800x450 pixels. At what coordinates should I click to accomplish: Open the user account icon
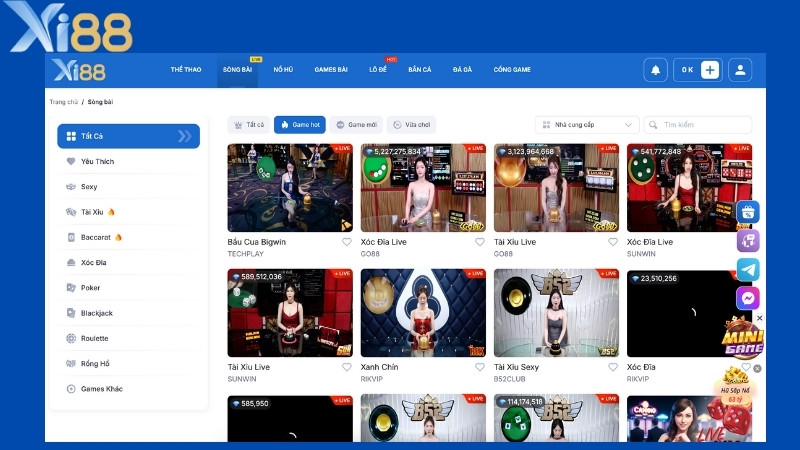pos(740,70)
